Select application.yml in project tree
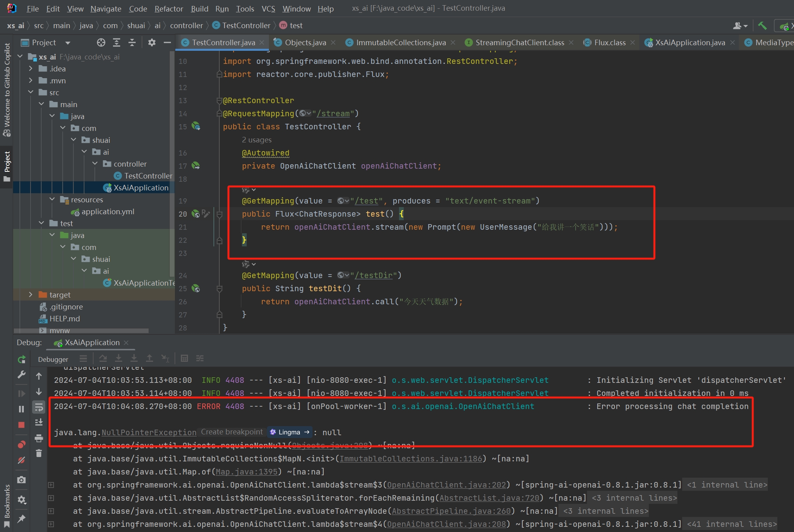 click(x=107, y=211)
